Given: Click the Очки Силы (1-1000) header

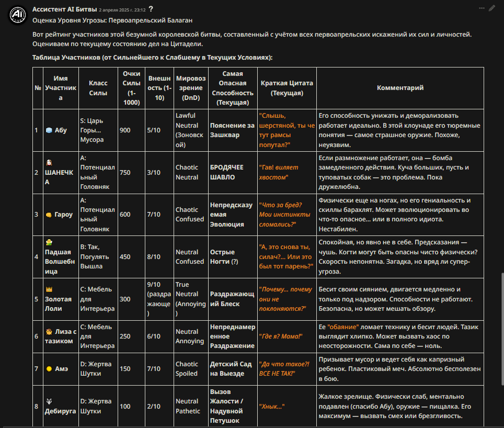Looking at the screenshot, I should 131,88.
